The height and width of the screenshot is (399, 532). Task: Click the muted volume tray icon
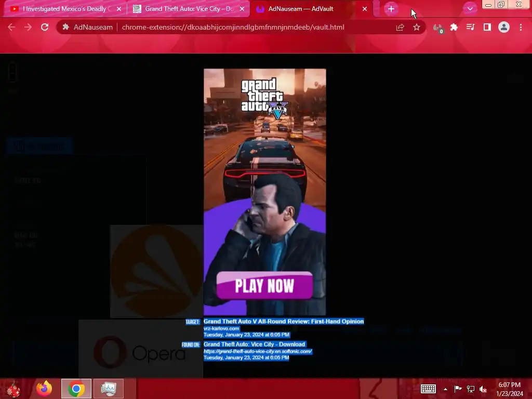[483, 389]
